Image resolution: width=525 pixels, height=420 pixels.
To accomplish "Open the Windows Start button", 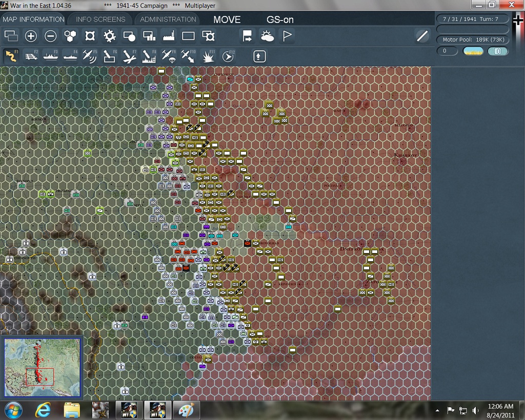I will [x=13, y=410].
